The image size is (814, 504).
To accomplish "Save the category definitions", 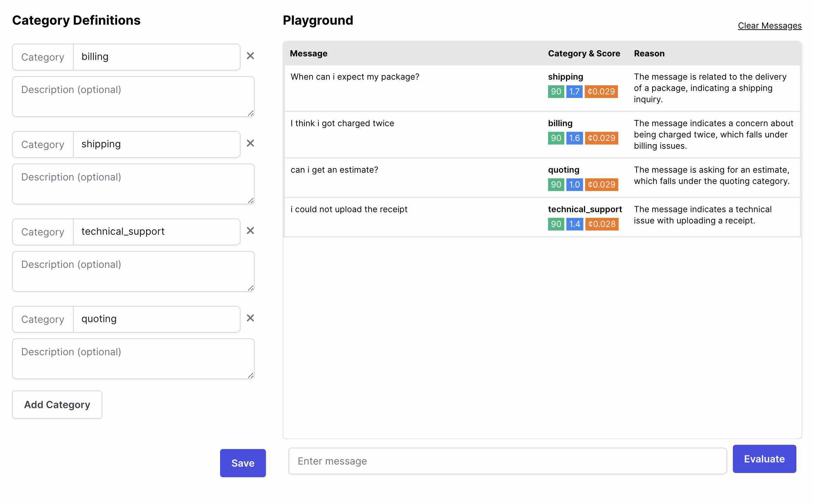I will [x=243, y=463].
